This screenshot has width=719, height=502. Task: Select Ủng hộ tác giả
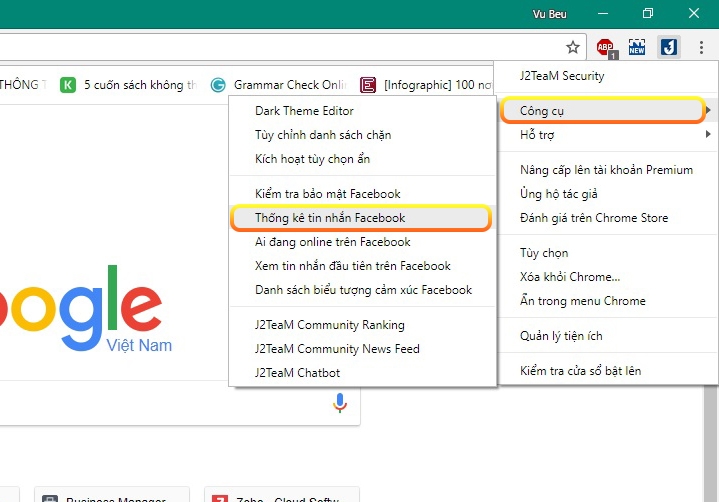pos(559,194)
